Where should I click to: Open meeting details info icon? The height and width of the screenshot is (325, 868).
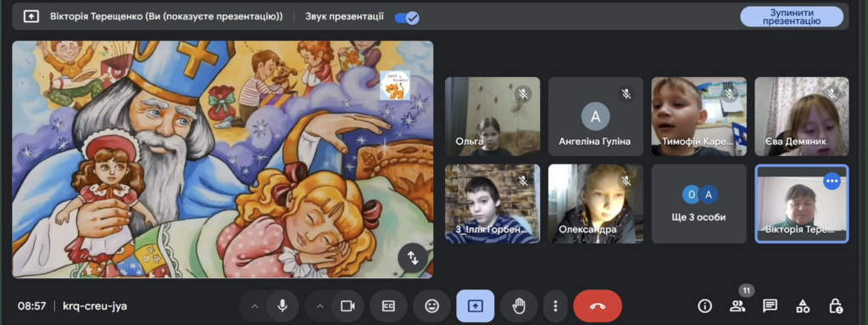tap(704, 305)
